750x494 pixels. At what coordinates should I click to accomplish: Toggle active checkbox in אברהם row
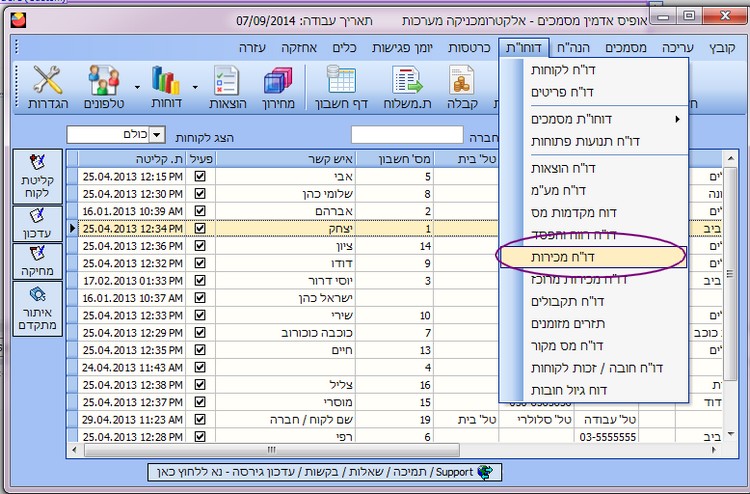point(200,211)
